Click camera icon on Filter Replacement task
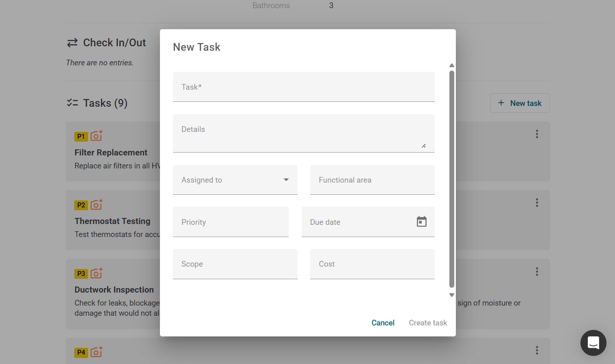Image resolution: width=615 pixels, height=364 pixels. click(x=96, y=136)
